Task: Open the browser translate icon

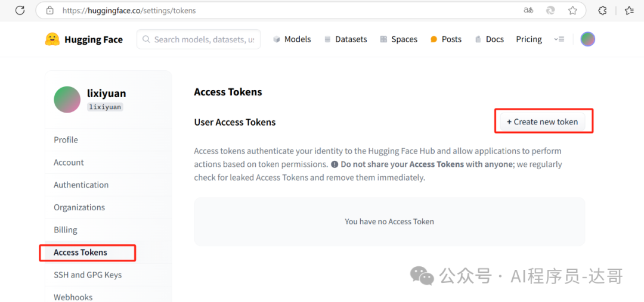Action: 528,11
